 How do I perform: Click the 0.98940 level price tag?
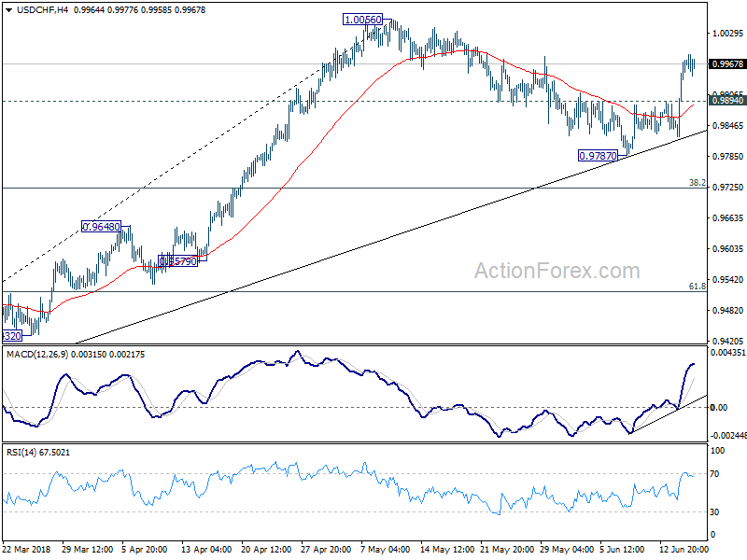tap(727, 101)
